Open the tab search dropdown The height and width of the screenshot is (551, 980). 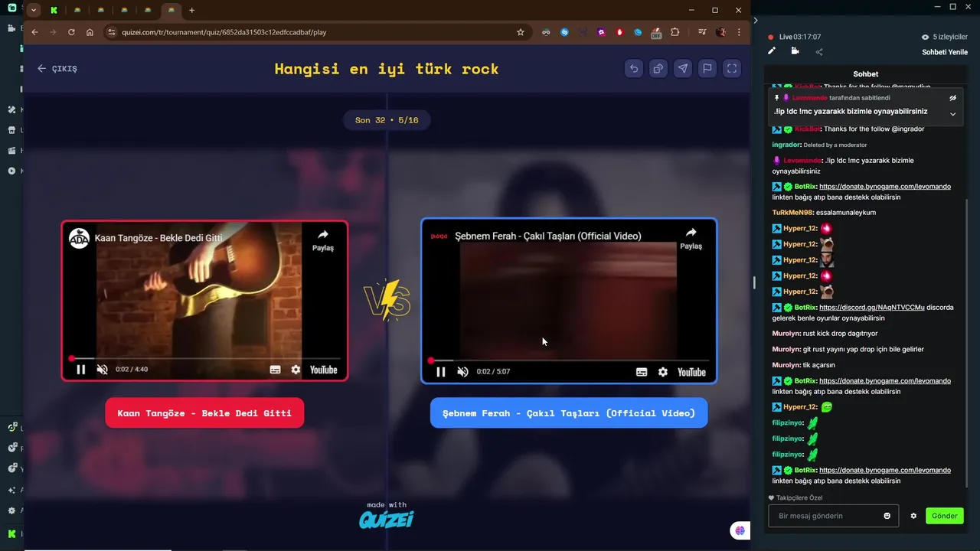click(34, 10)
